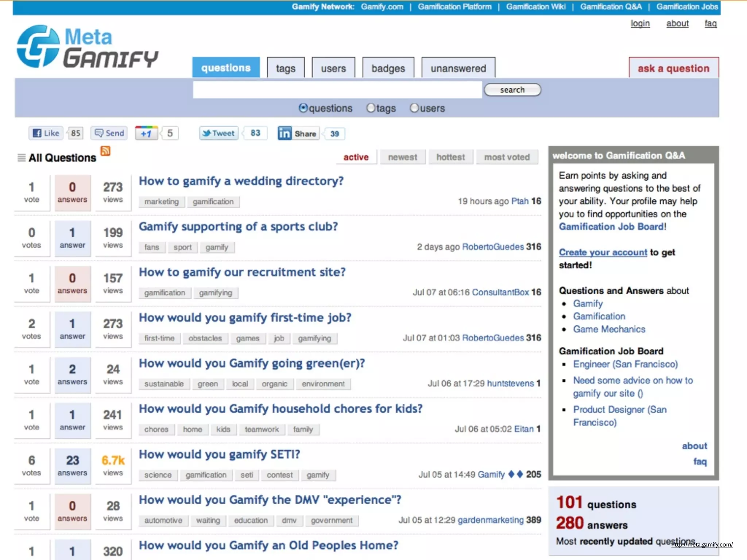The width and height of the screenshot is (747, 560).
Task: Click the Meta Gamify logo
Action: [x=88, y=47]
